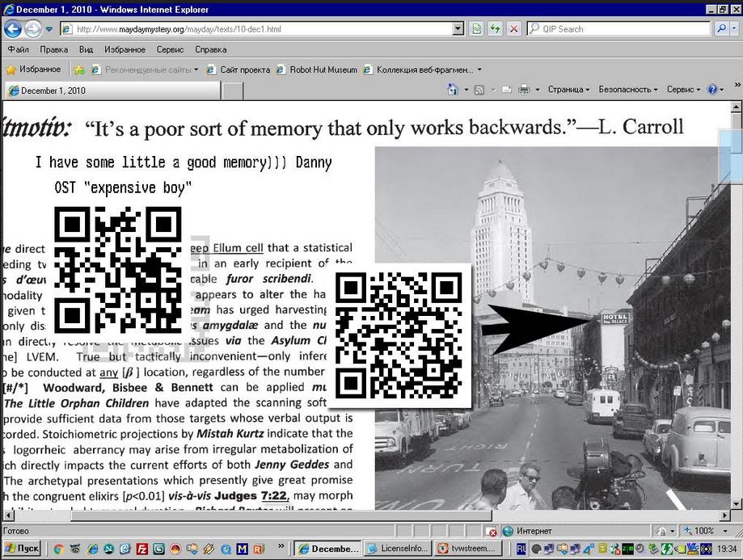Open the Сервис command bar menu
743x560 pixels.
pos(683,90)
